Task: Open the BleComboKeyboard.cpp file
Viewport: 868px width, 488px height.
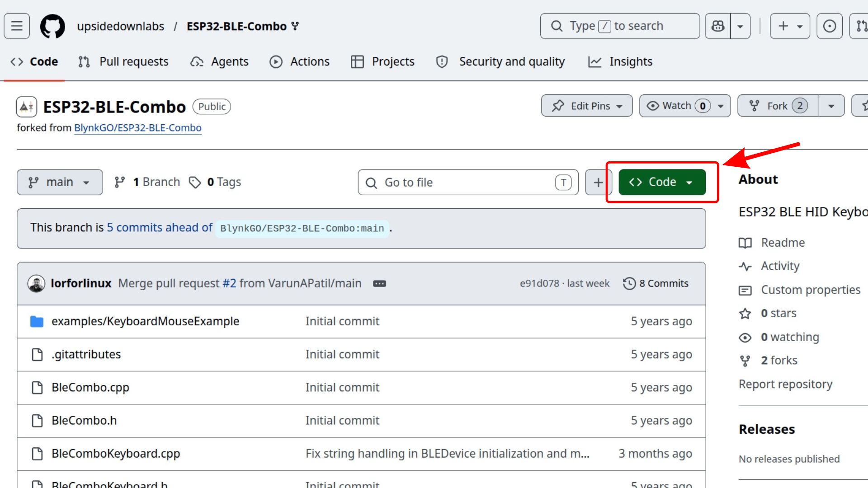Action: tap(116, 453)
